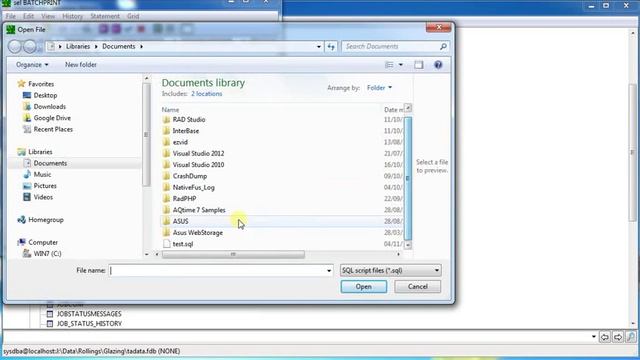Expand the breadcrumb arrow after Documents

pyautogui.click(x=142, y=47)
